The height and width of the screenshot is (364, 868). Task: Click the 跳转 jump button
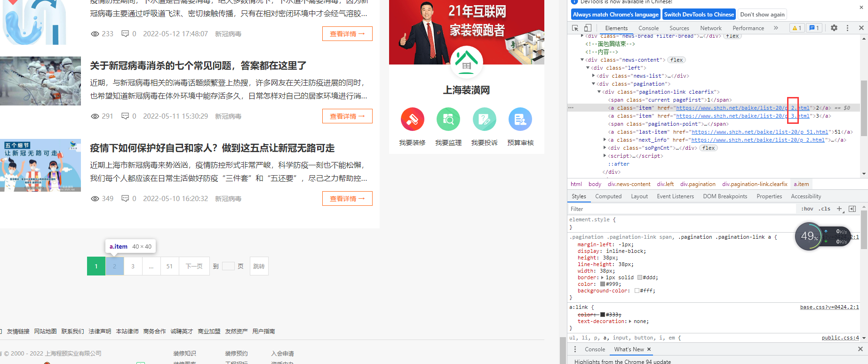point(259,266)
